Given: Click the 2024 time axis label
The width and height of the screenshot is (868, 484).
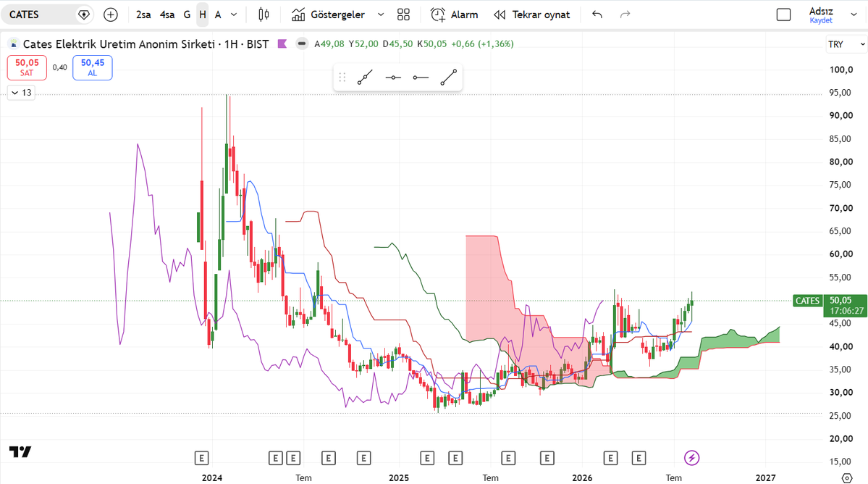Looking at the screenshot, I should [x=212, y=478].
